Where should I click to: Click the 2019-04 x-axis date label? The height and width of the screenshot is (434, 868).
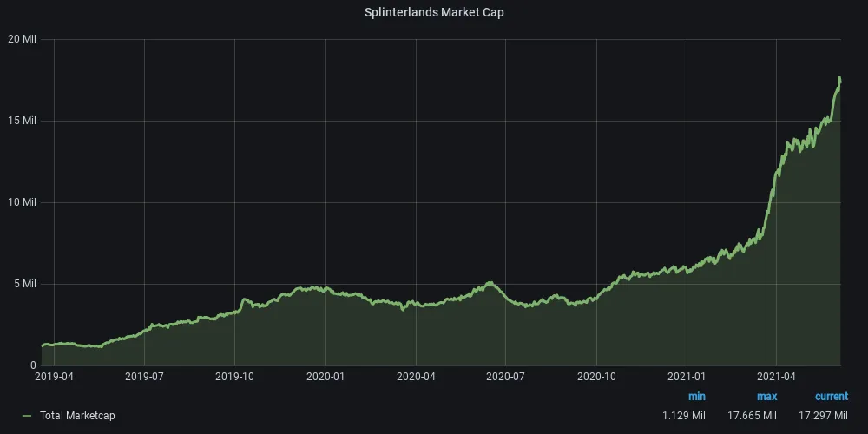[54, 377]
